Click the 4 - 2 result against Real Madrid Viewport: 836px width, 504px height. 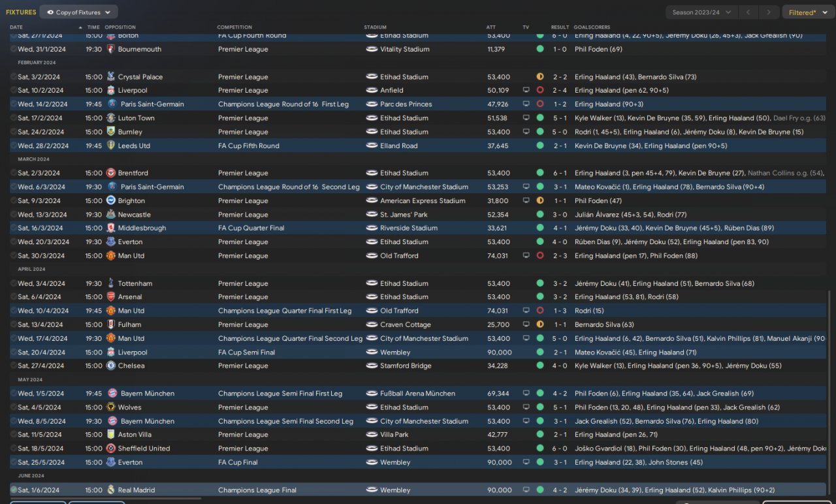click(560, 490)
